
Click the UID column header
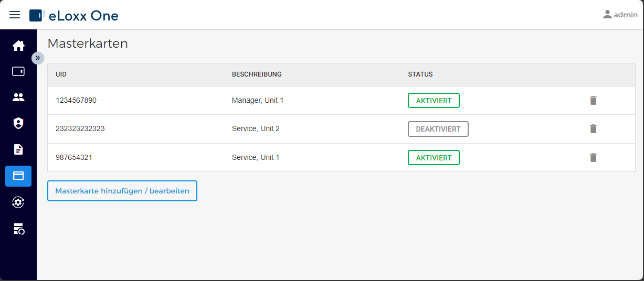61,74
